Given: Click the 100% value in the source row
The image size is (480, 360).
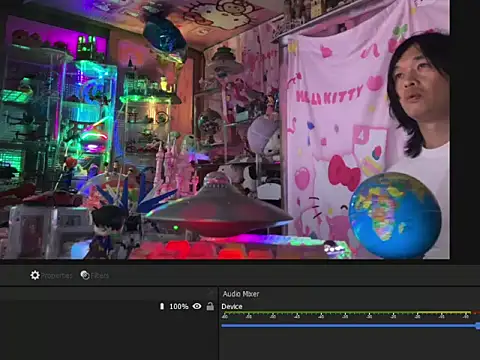Looking at the screenshot, I should click(x=179, y=306).
